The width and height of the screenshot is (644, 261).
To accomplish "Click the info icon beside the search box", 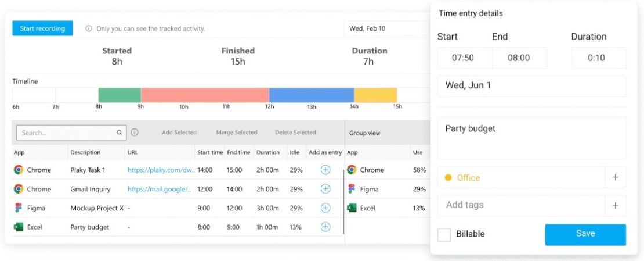I will 135,133.
